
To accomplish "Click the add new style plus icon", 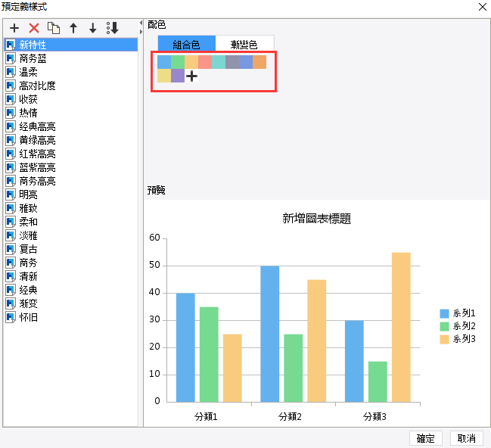I will click(14, 28).
